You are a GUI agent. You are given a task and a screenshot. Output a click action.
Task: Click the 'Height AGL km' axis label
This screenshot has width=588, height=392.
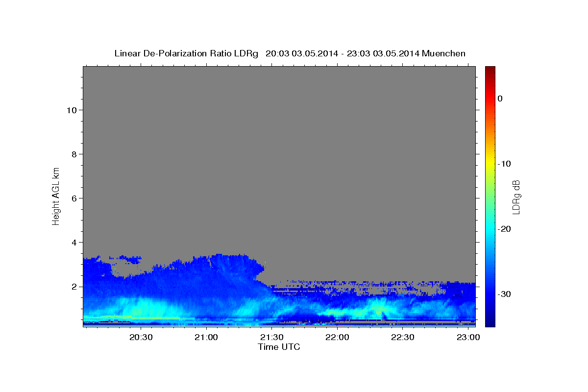click(56, 196)
